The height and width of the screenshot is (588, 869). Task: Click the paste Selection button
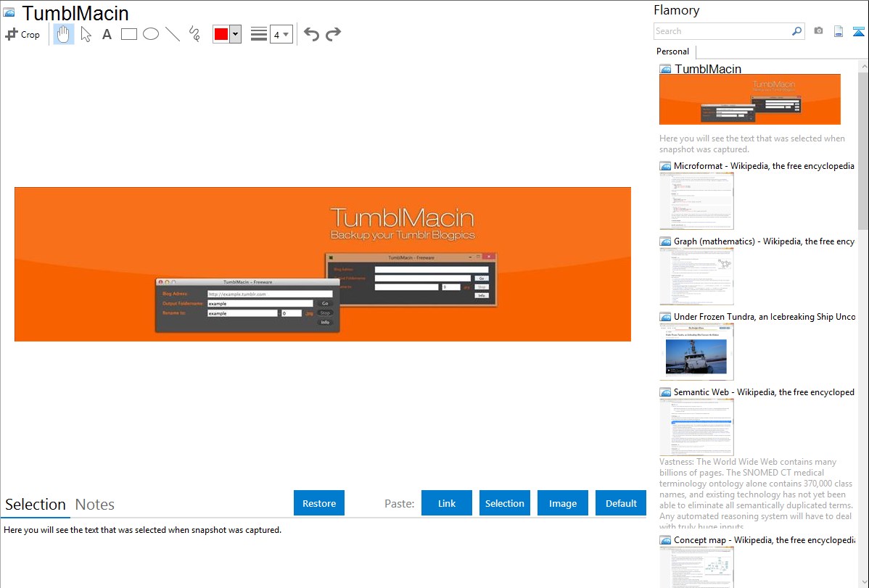(x=504, y=503)
